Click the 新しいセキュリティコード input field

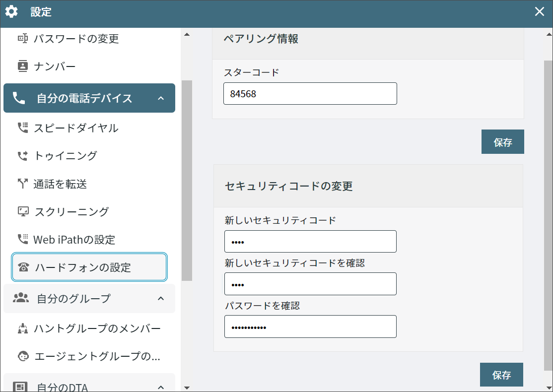click(310, 242)
